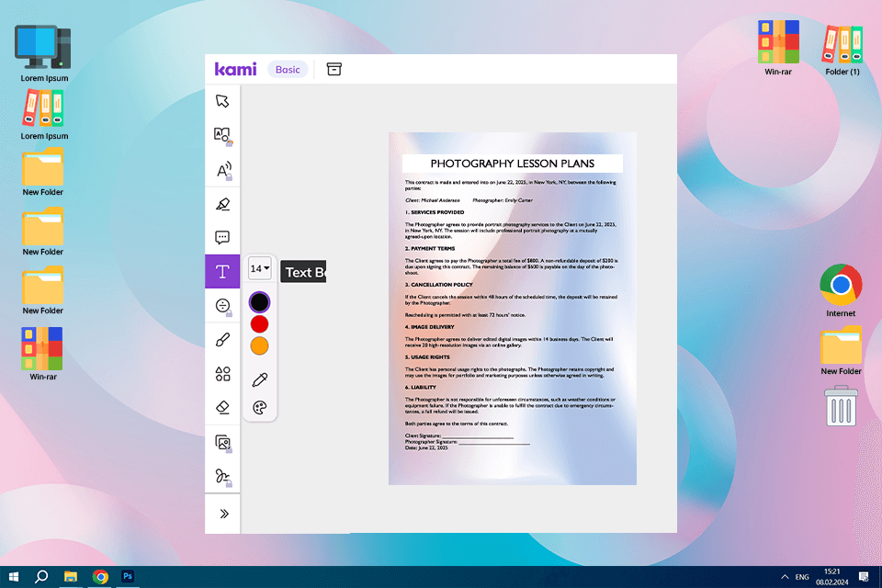
Task: Pick the black text color swatch
Action: pyautogui.click(x=259, y=302)
